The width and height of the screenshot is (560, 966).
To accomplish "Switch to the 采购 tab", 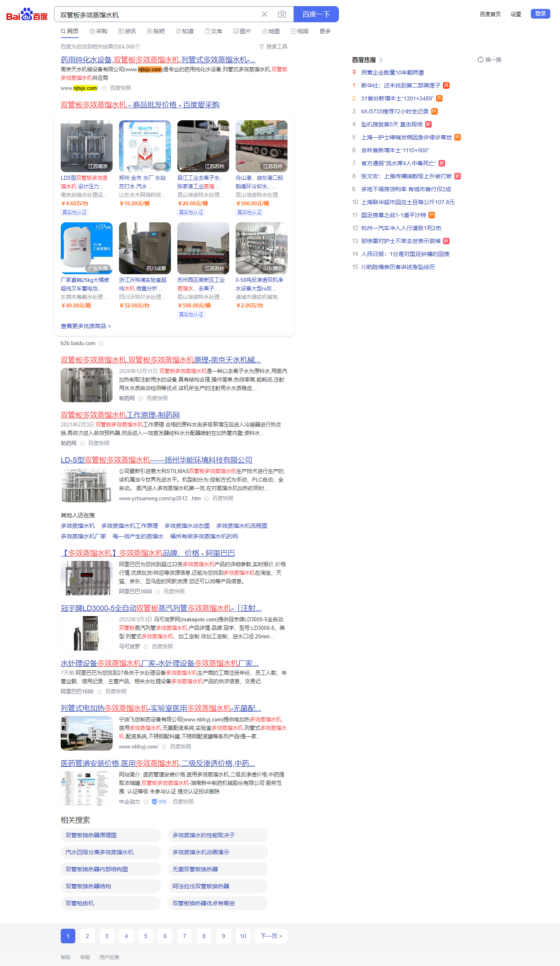I will [x=98, y=31].
